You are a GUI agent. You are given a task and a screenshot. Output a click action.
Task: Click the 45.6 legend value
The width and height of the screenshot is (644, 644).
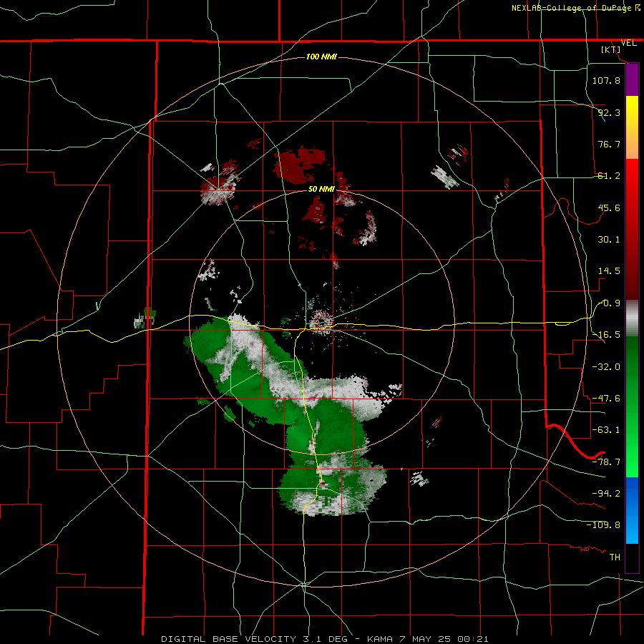click(x=609, y=208)
